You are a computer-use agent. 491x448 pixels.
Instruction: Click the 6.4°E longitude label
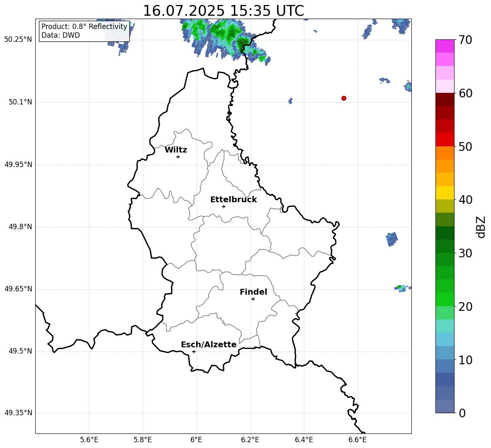click(304, 440)
